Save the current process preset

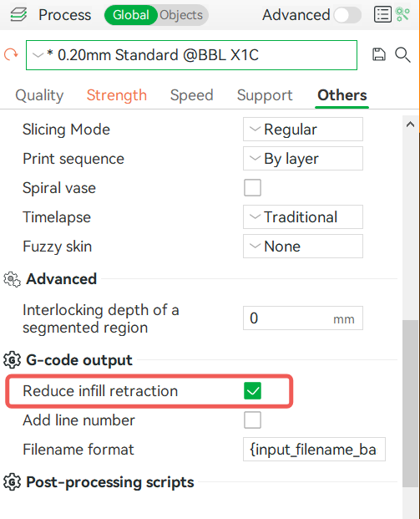coord(379,54)
